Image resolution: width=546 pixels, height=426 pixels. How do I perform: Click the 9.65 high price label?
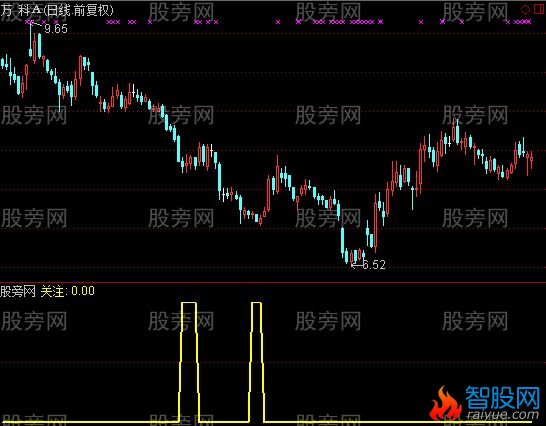tap(56, 29)
